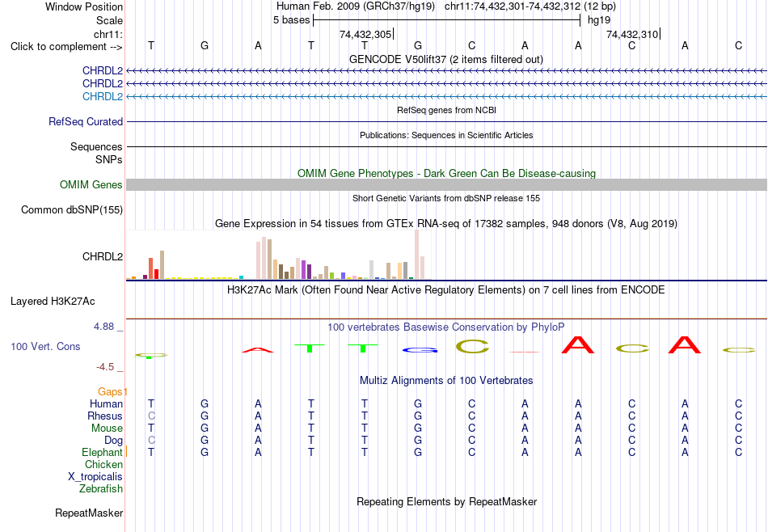Click the 4.88 upper scale value
Image resolution: width=768 pixels, height=532 pixels.
104,327
